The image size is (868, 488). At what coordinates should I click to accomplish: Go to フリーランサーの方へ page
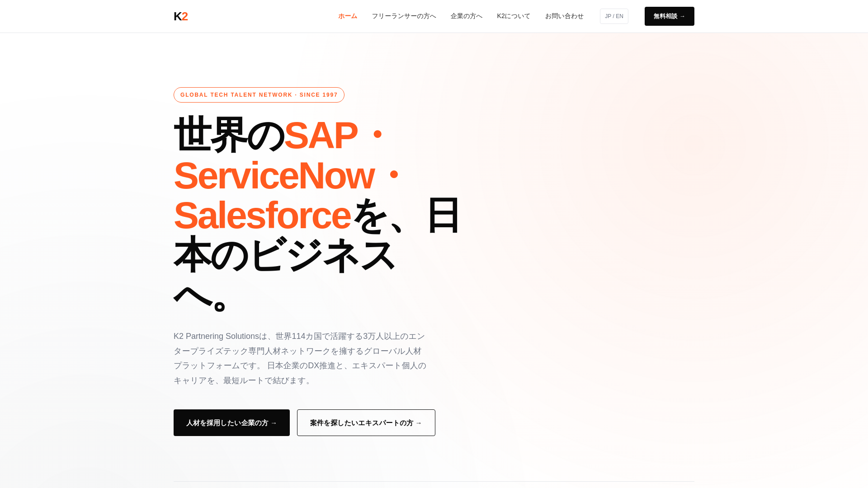[x=404, y=16]
